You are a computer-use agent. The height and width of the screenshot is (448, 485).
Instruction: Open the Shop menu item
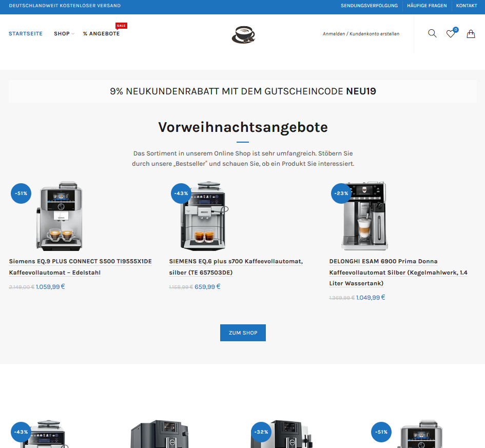coord(62,34)
